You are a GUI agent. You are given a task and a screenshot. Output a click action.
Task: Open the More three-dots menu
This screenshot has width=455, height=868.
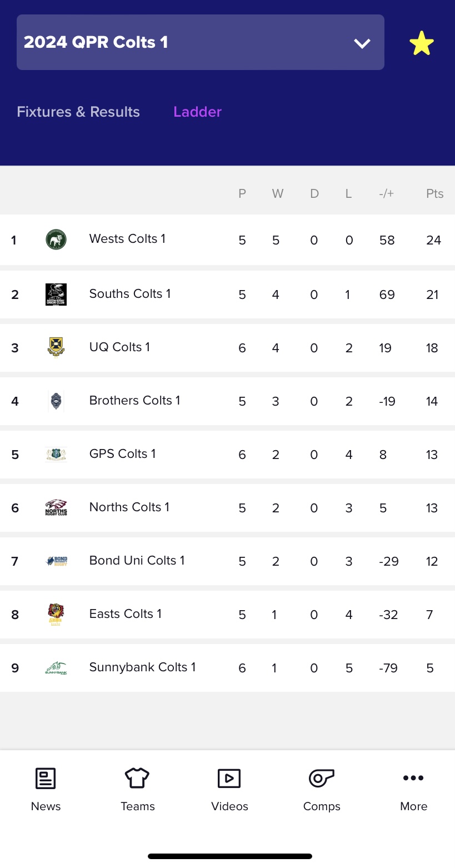point(413,779)
